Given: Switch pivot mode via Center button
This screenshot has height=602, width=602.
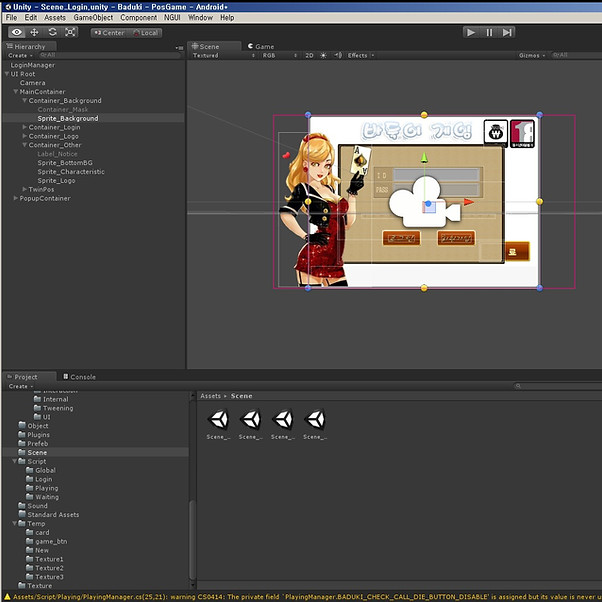Looking at the screenshot, I should [109, 33].
